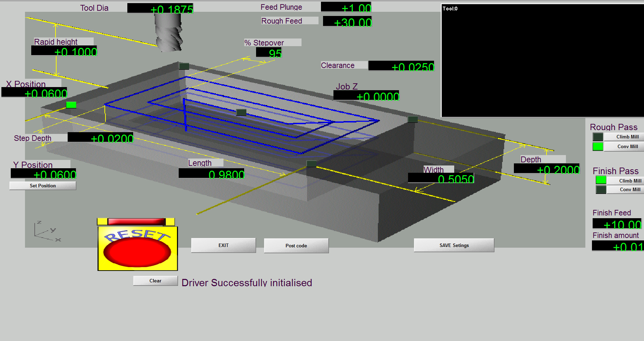Image resolution: width=644 pixels, height=341 pixels.
Task: Exit the wizard with the EXIT button
Action: 223,245
